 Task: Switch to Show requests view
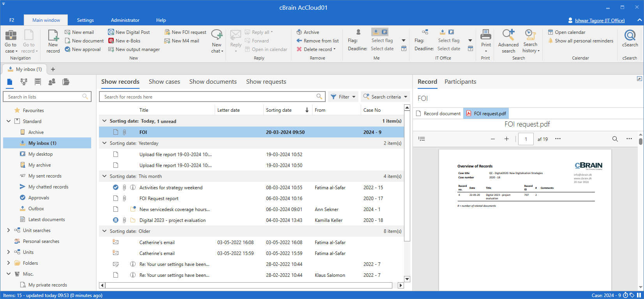pyautogui.click(x=266, y=82)
